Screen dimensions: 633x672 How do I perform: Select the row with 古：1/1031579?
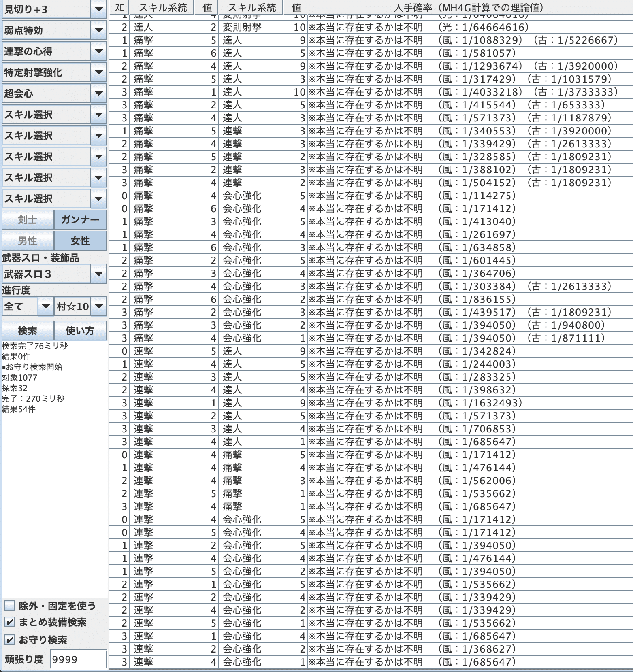371,79
